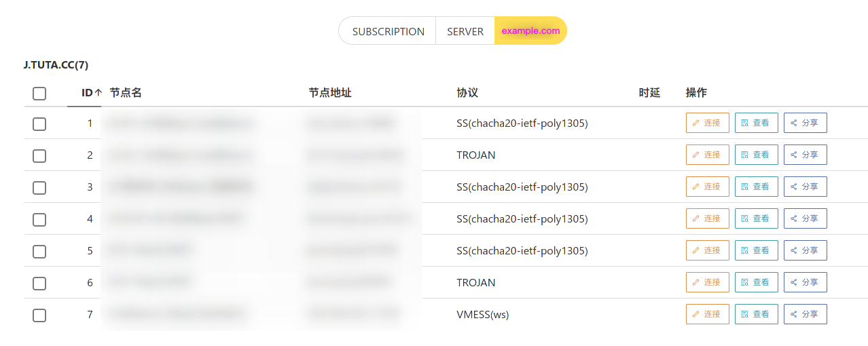Select the highlighted example.com tab
Viewport: 868px width, 346px height.
coord(530,31)
